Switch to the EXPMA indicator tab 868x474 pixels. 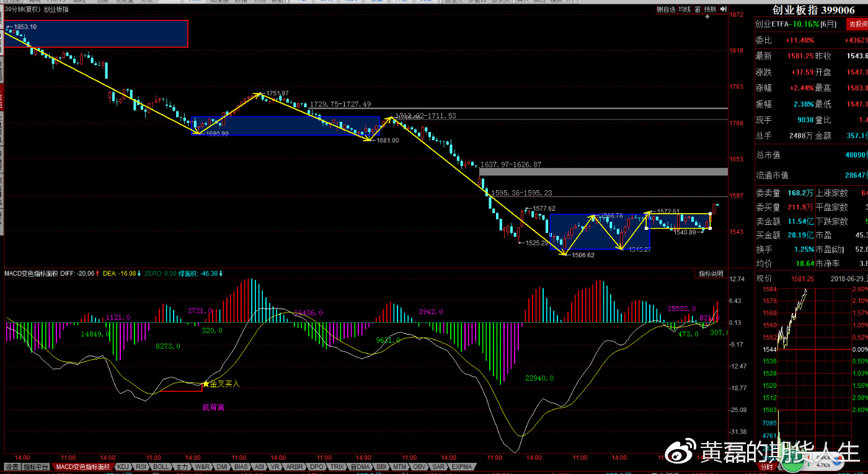[462, 467]
